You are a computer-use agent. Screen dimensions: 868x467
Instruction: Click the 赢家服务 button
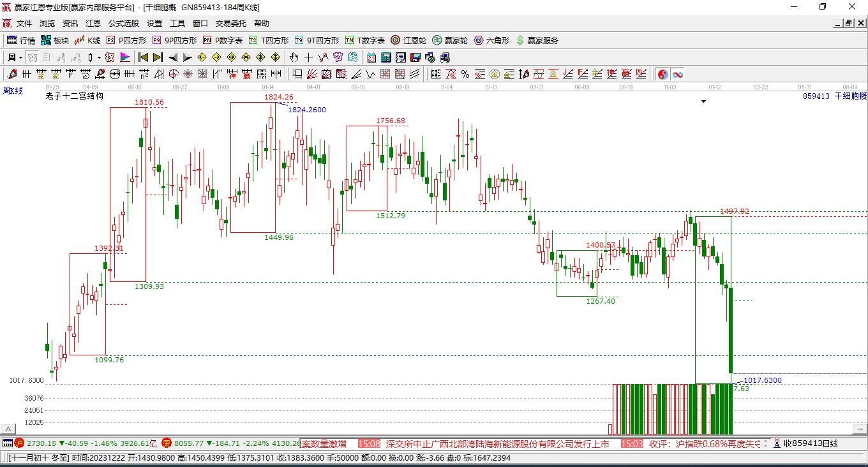(537, 40)
